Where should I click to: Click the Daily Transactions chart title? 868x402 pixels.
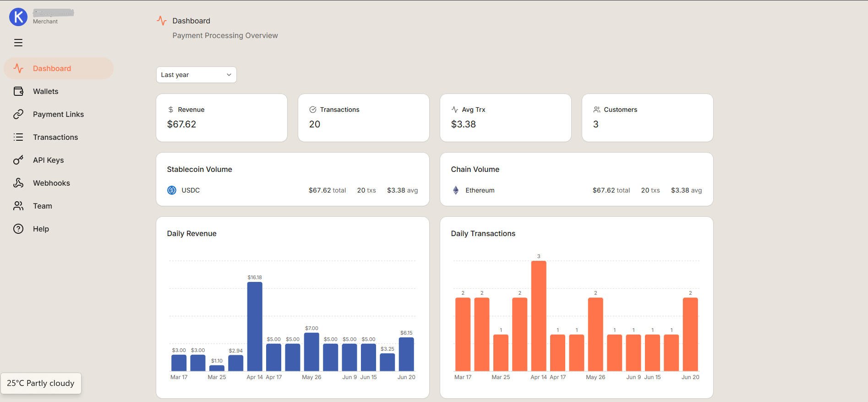[x=483, y=233]
